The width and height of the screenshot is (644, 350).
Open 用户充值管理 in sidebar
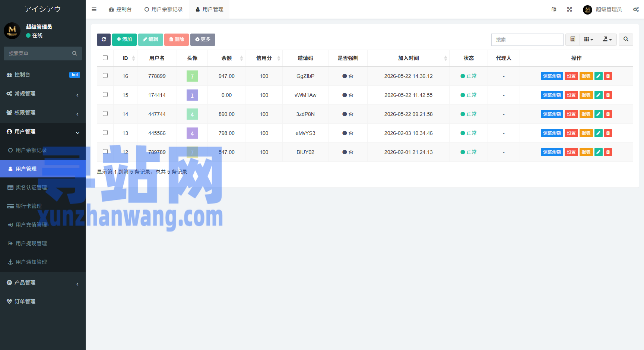(x=43, y=225)
